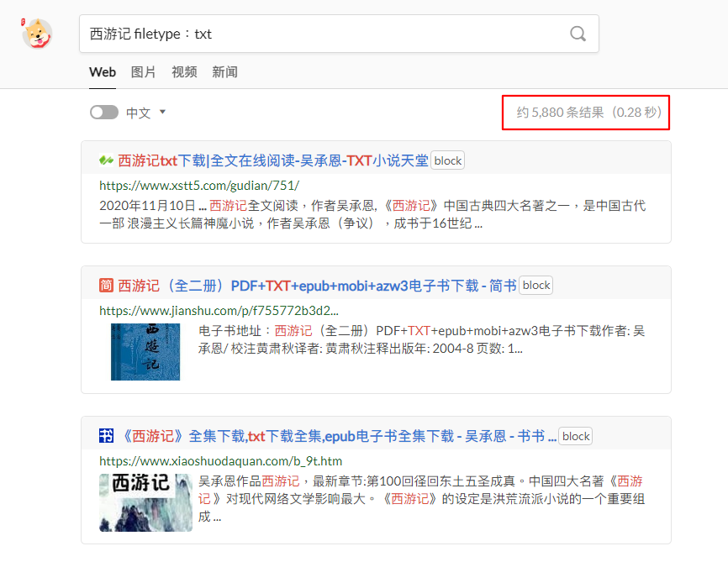This screenshot has width=728, height=562.
Task: Switch to the 视频 tab
Action: 184,72
